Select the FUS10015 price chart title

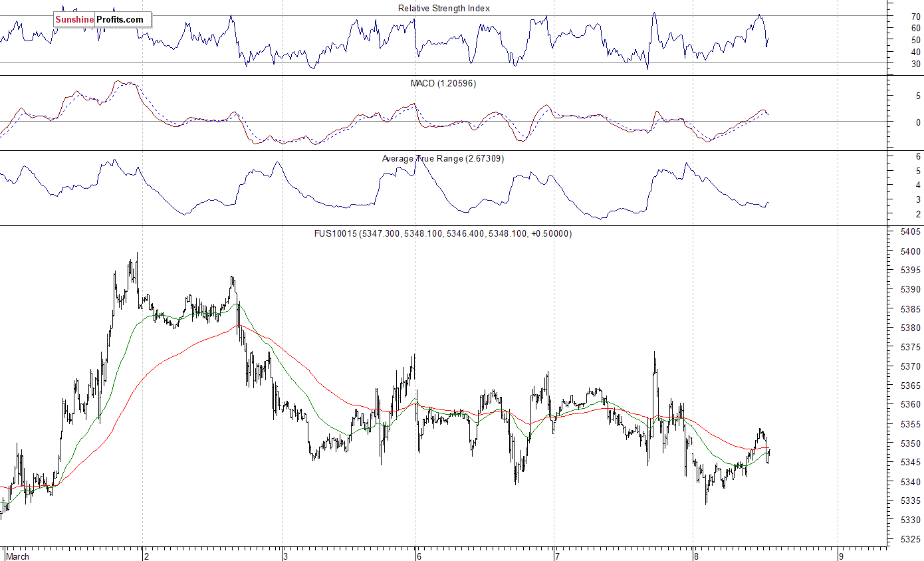coord(443,233)
